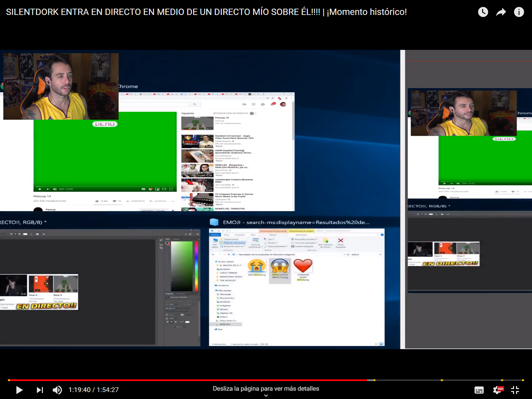
Task: Click the share arrow icon
Action: click(501, 12)
